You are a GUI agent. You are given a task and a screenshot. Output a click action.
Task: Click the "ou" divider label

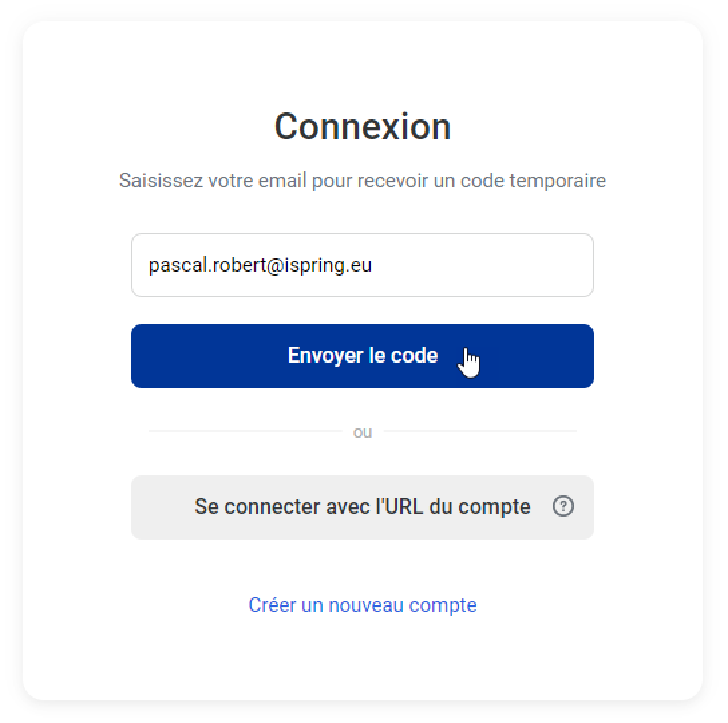coord(362,432)
